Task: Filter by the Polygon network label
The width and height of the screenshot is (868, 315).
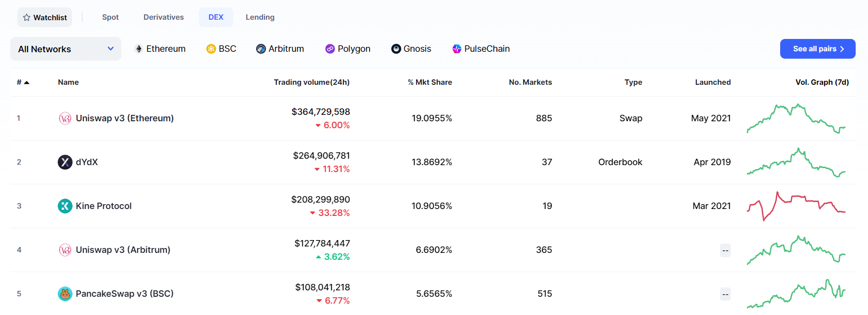Action: (x=354, y=49)
